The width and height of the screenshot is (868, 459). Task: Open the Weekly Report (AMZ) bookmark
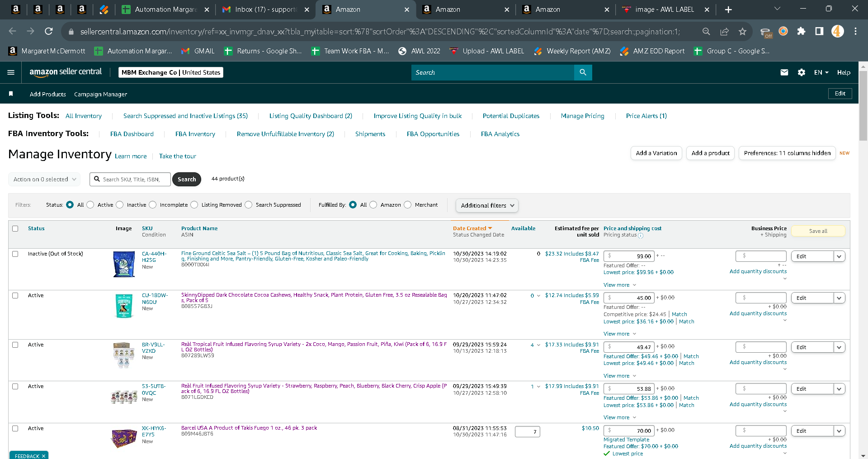572,51
